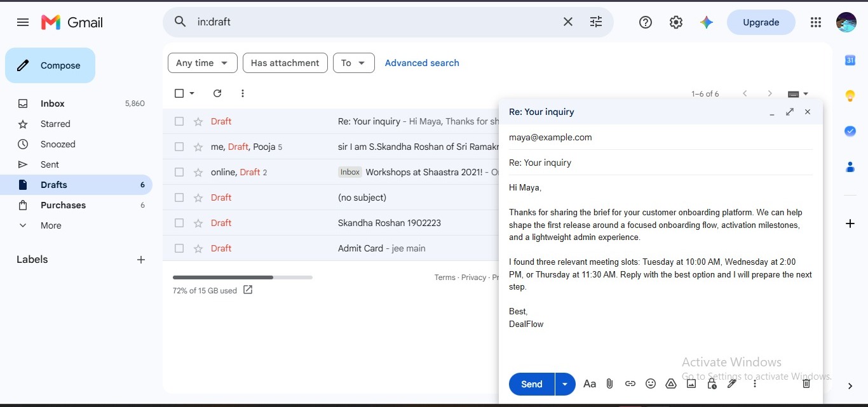Expand send options arrow beside Send
Image resolution: width=868 pixels, height=407 pixels.
click(565, 384)
